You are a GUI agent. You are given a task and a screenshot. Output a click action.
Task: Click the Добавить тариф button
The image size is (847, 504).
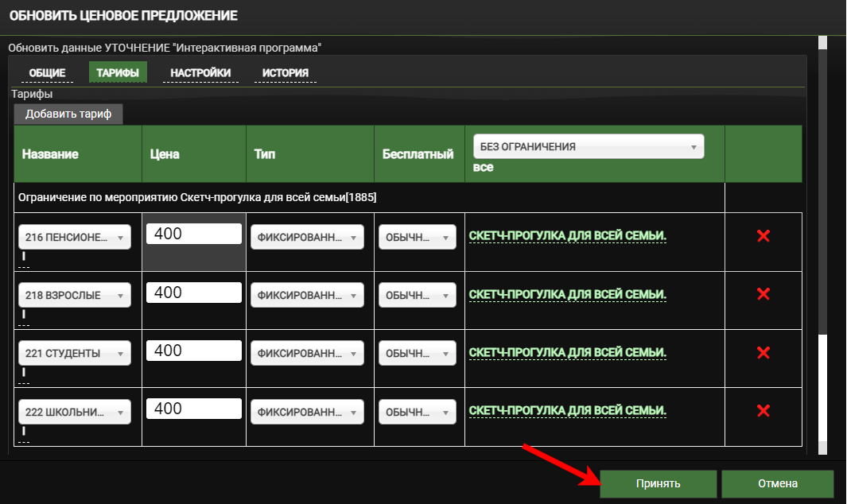68,114
